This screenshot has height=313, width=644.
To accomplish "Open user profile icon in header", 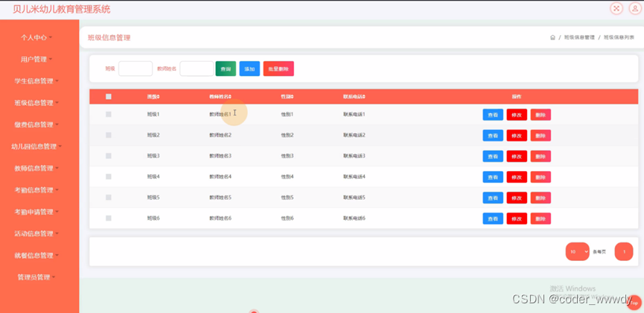I will (x=635, y=8).
